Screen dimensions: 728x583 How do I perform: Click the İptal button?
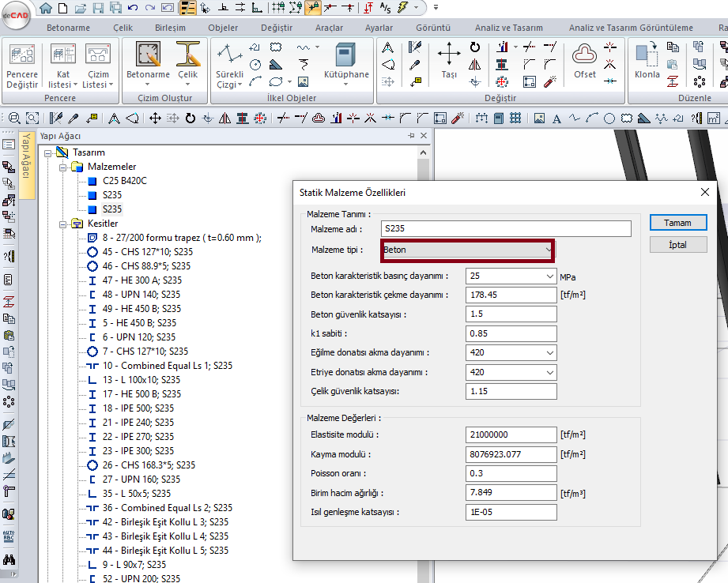point(678,245)
